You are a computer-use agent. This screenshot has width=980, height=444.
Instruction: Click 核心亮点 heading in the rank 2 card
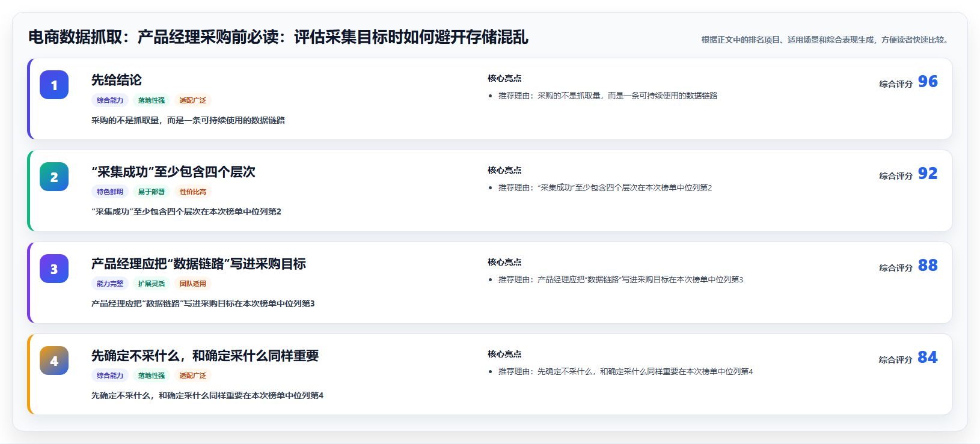tap(504, 170)
